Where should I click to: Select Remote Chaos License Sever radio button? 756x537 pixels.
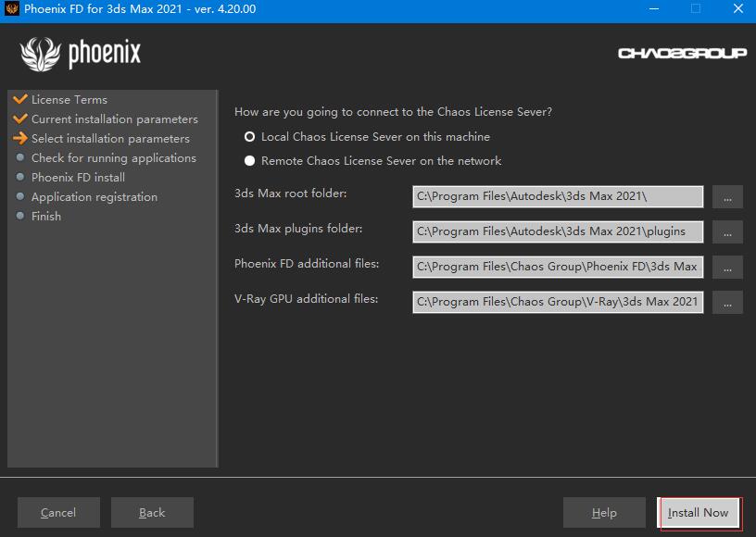pos(249,161)
